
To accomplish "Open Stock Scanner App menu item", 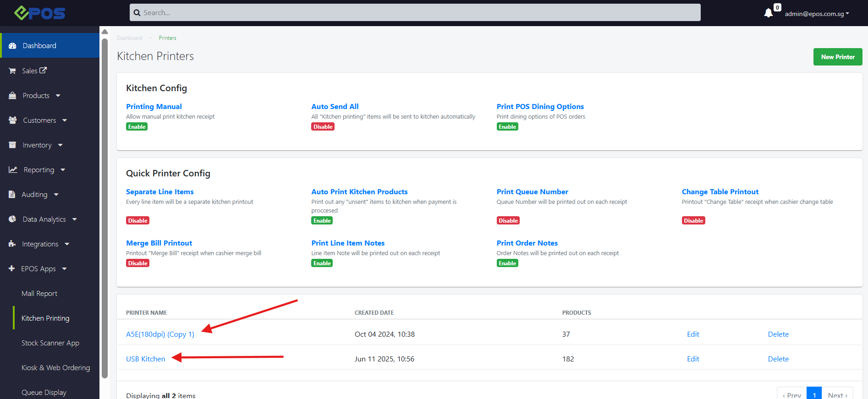I will pyautogui.click(x=50, y=343).
